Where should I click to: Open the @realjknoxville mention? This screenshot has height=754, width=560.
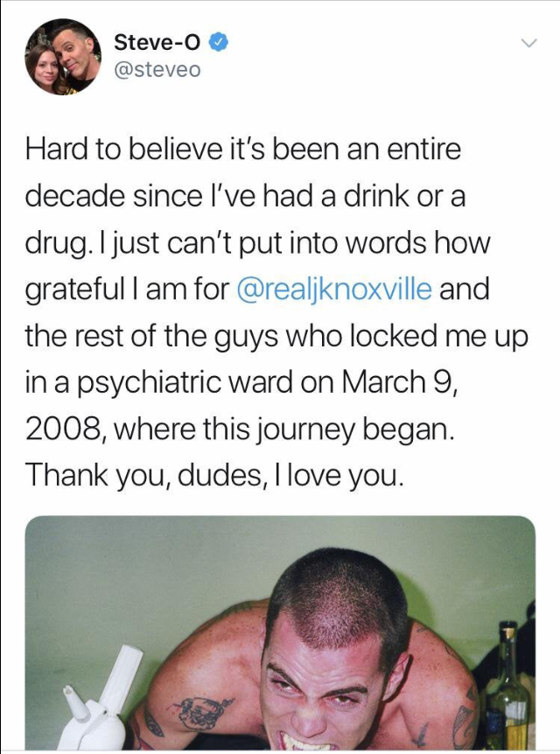click(x=335, y=290)
